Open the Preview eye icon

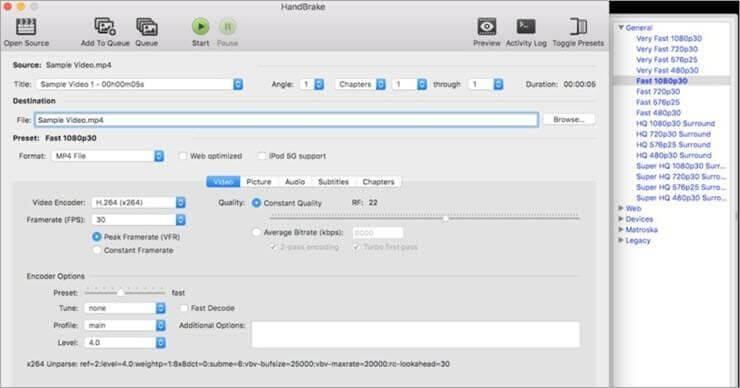(x=487, y=27)
